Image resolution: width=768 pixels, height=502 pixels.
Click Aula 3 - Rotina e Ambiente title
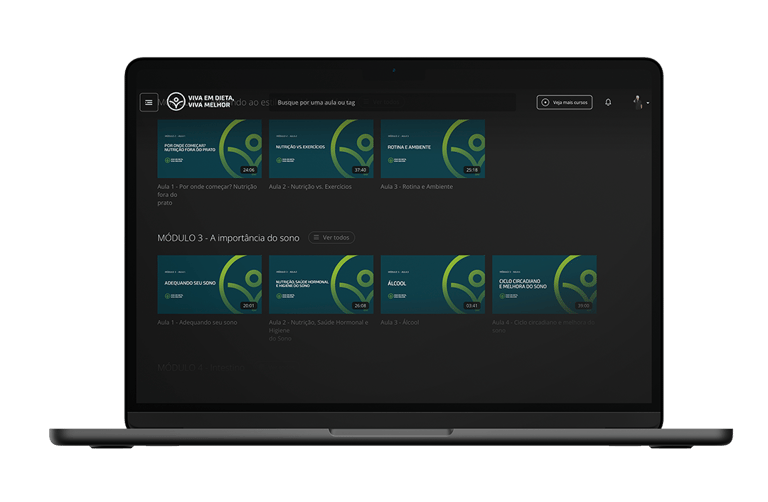click(417, 187)
